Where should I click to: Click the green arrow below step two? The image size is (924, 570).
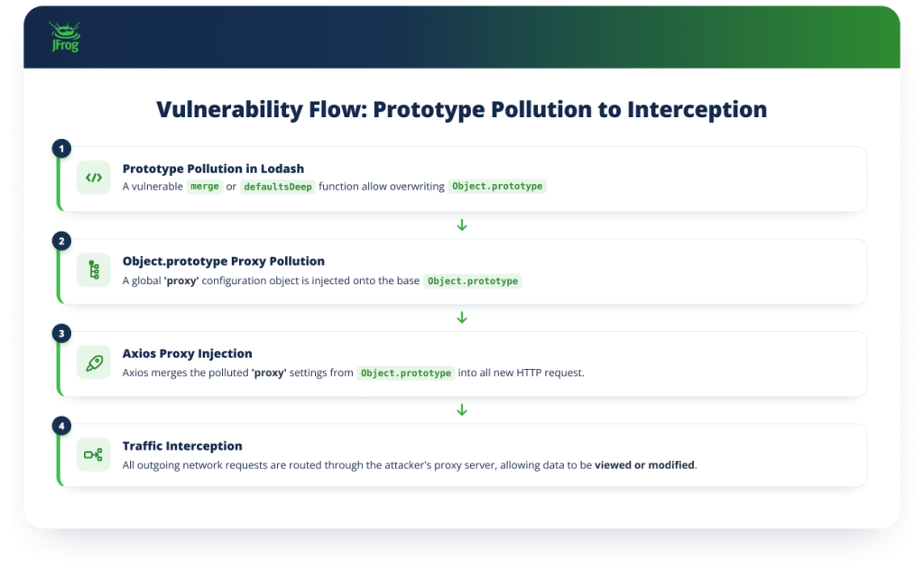[x=462, y=318]
